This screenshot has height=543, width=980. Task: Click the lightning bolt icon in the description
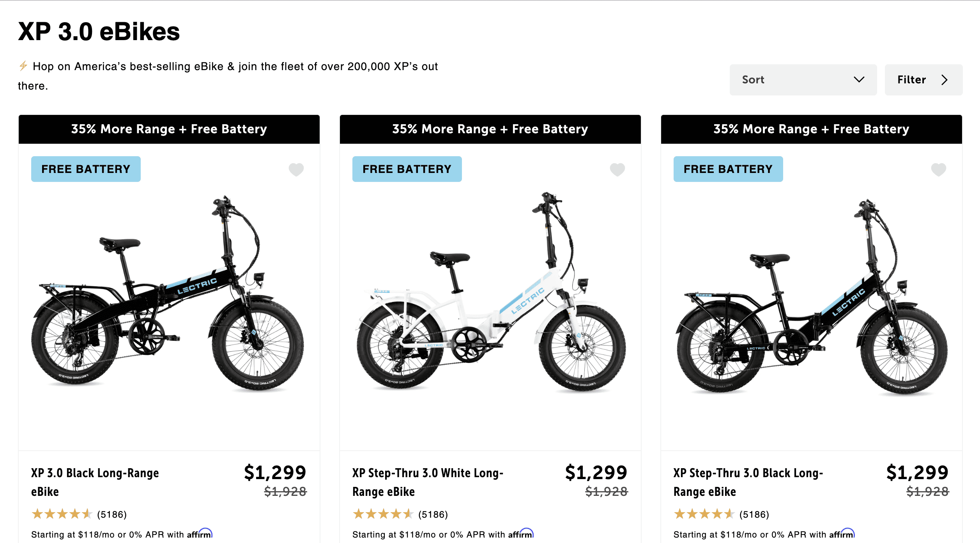pyautogui.click(x=23, y=66)
